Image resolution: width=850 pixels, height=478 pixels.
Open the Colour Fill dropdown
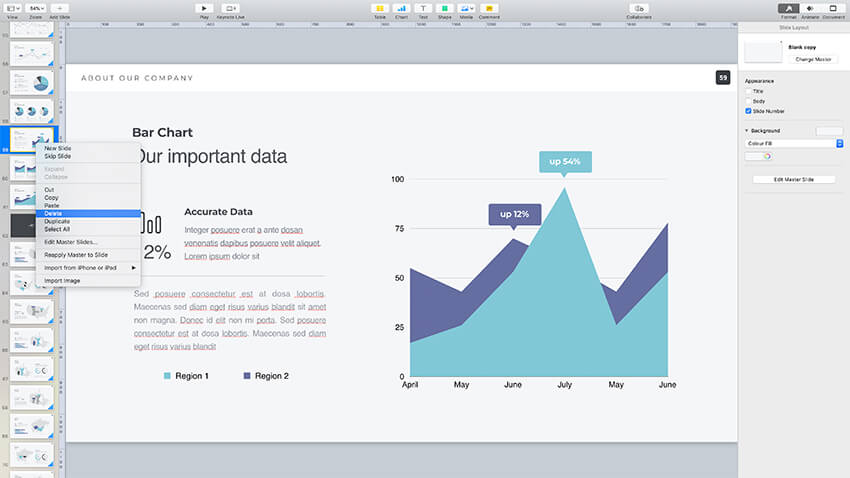pyautogui.click(x=794, y=143)
